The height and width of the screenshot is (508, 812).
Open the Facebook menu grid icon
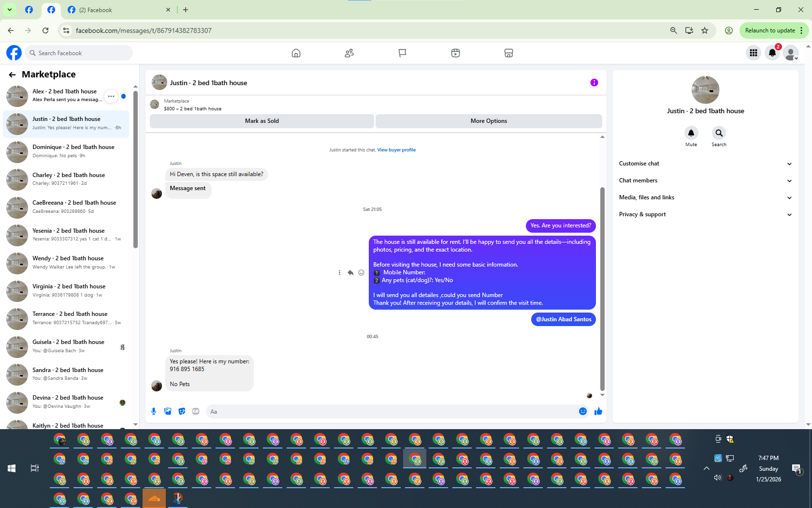coord(753,53)
